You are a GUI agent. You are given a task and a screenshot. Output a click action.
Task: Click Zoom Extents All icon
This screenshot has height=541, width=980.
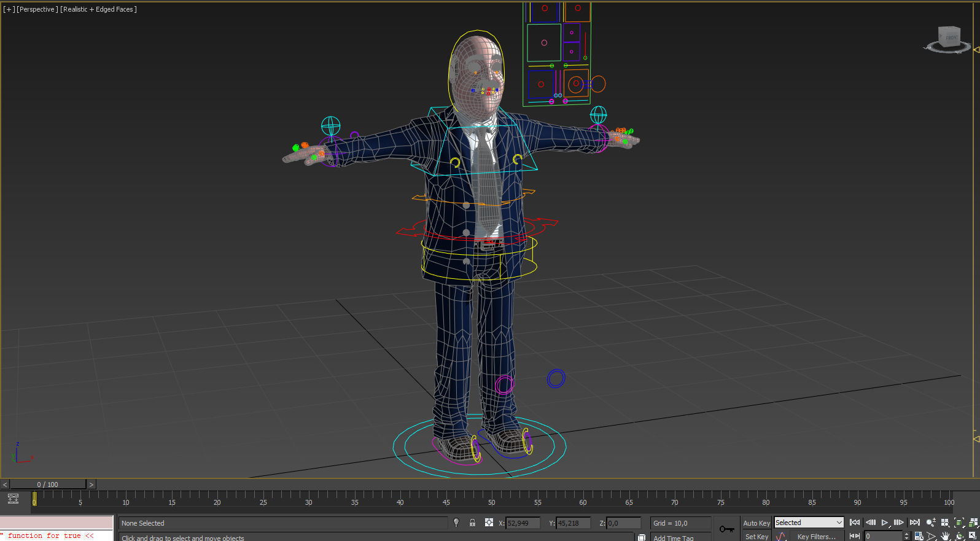click(x=973, y=523)
